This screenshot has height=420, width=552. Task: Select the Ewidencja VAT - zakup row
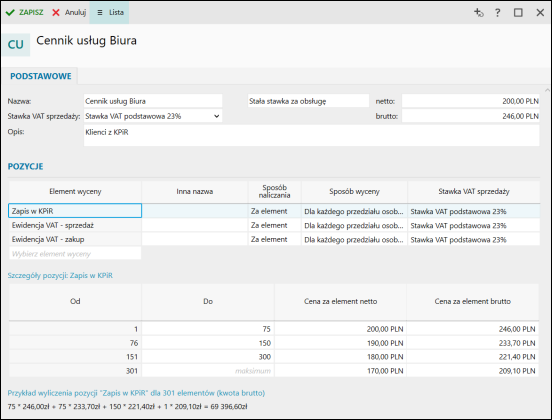tap(274, 239)
